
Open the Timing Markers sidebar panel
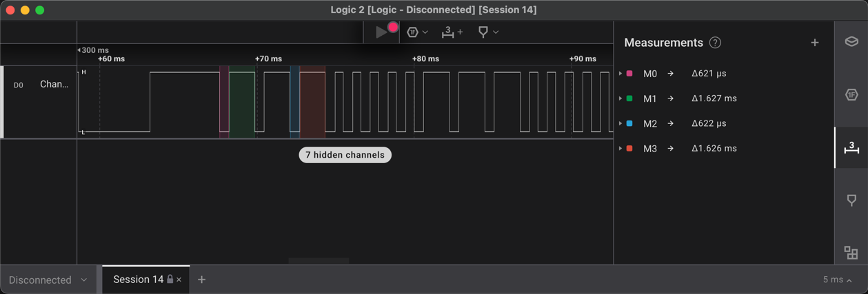[851, 200]
